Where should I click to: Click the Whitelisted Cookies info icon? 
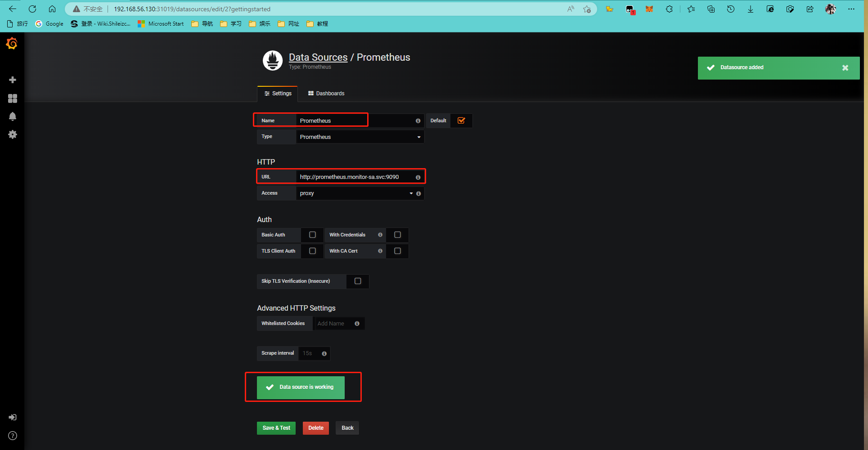pyautogui.click(x=357, y=324)
